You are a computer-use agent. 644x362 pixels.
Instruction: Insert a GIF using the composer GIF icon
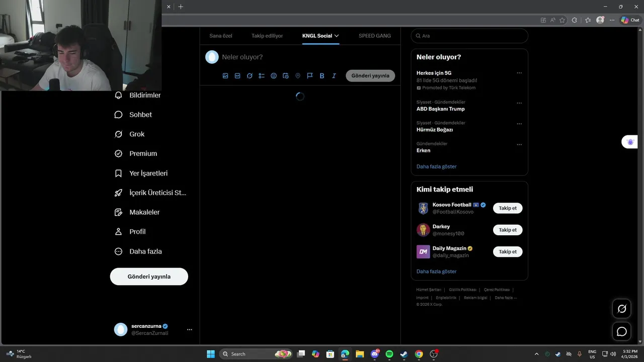point(237,76)
